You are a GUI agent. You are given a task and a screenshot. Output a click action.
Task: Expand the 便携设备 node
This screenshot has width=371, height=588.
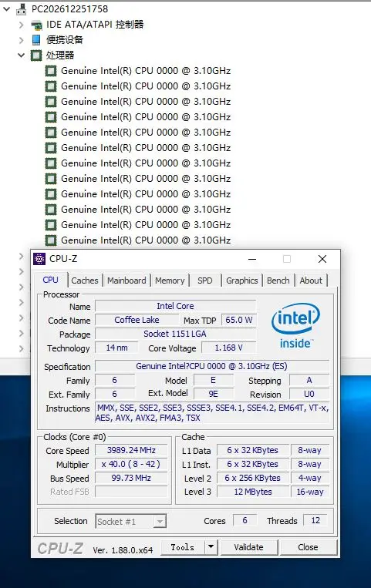22,40
